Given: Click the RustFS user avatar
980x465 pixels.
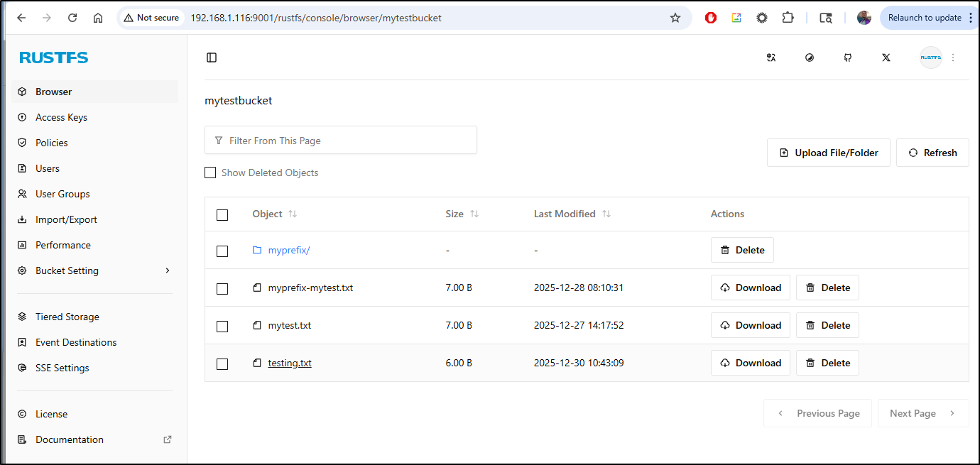Looking at the screenshot, I should click(930, 58).
